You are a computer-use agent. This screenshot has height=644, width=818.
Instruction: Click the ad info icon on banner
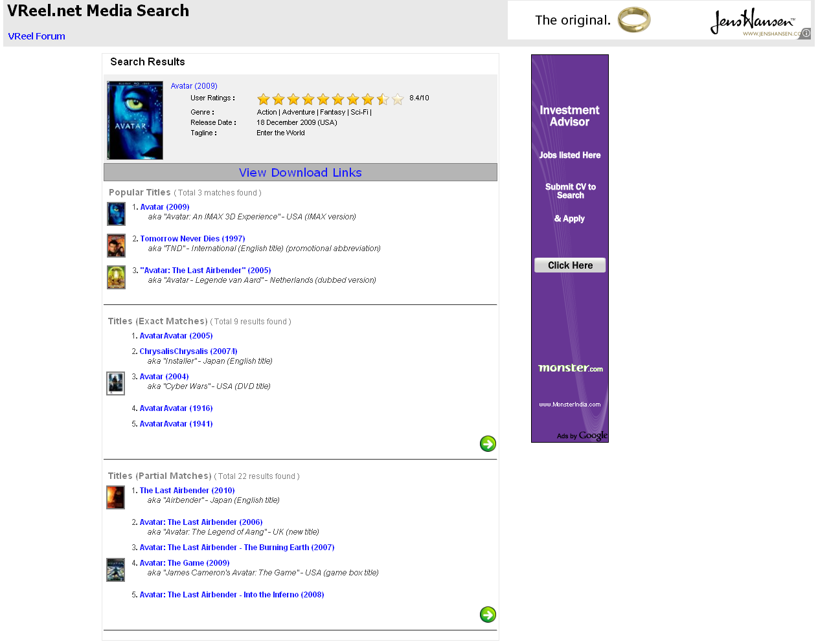pos(806,33)
